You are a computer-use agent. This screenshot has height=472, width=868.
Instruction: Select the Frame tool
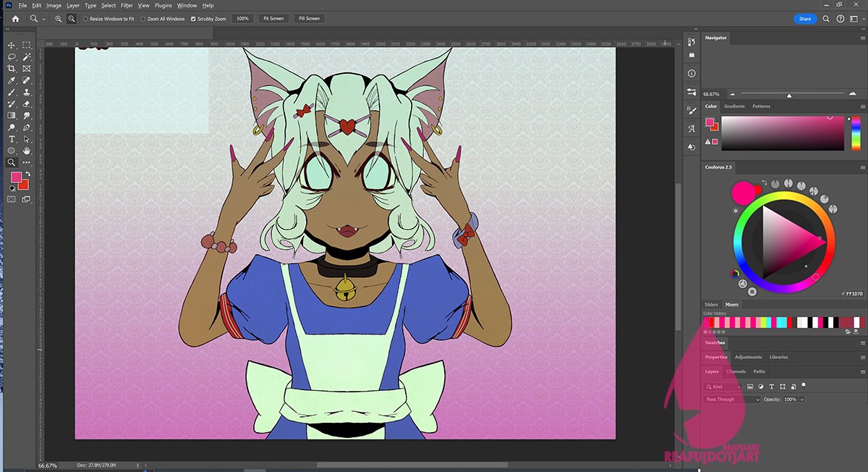[27, 68]
